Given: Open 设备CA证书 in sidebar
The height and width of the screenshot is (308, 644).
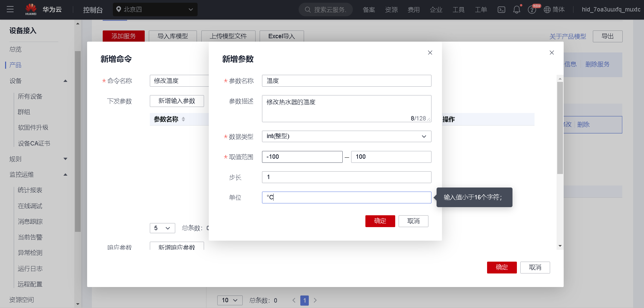Looking at the screenshot, I should 34,144.
